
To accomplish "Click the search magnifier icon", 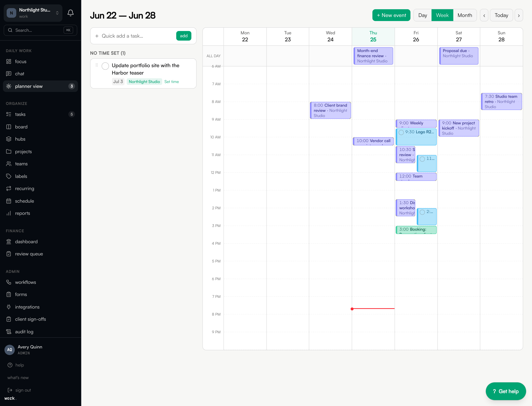I will tap(10, 30).
